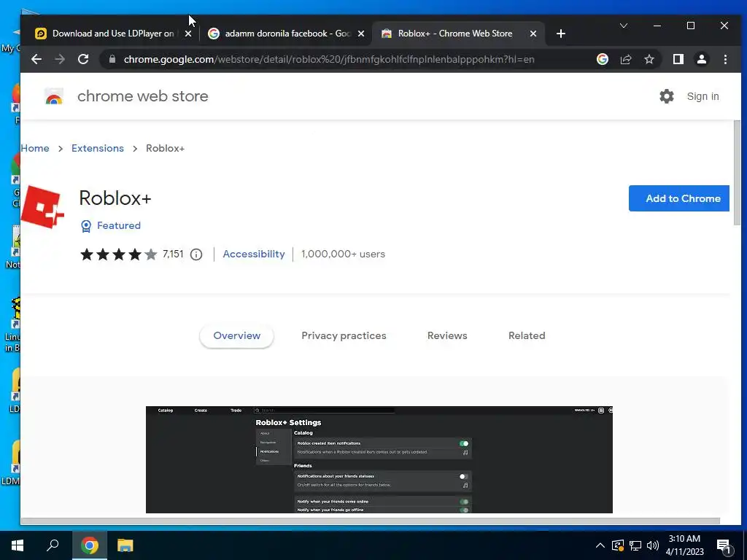747x560 pixels.
Task: Close the Roblox+ Chrome Web Store tab
Action: point(533,34)
